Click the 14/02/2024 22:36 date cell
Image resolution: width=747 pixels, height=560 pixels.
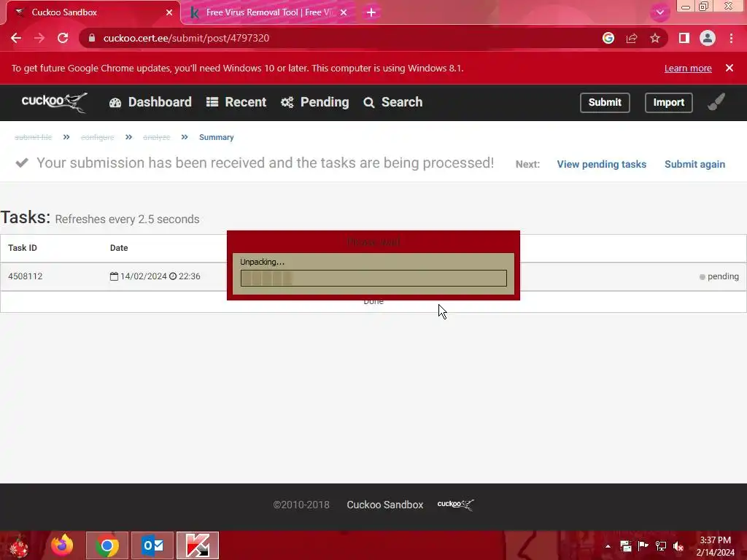tap(155, 276)
